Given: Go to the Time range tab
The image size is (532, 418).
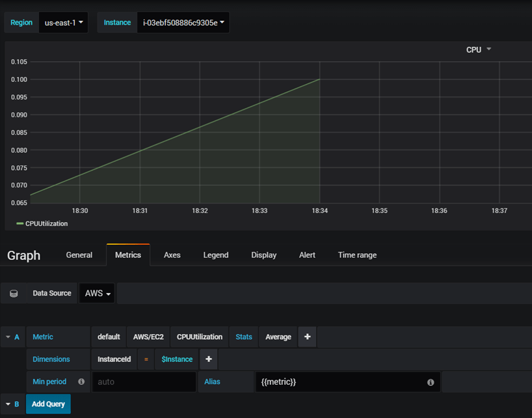Looking at the screenshot, I should (357, 255).
